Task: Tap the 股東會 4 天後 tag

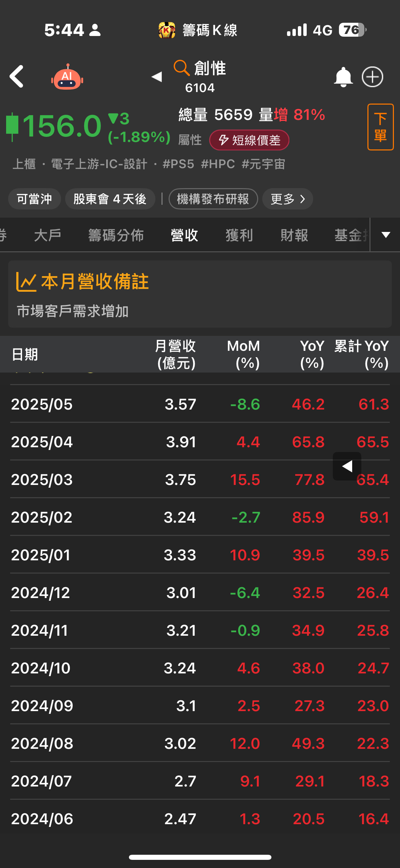Action: tap(110, 199)
